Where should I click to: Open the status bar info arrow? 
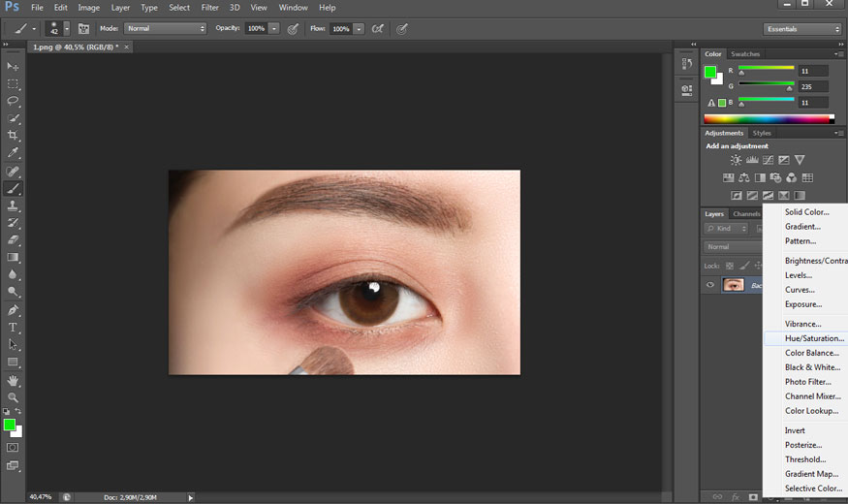pyautogui.click(x=190, y=497)
